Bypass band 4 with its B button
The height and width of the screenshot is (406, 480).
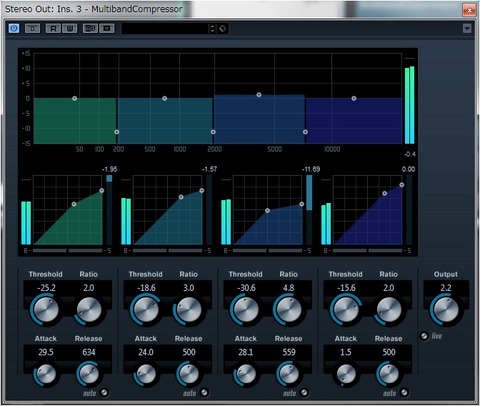[x=326, y=251]
